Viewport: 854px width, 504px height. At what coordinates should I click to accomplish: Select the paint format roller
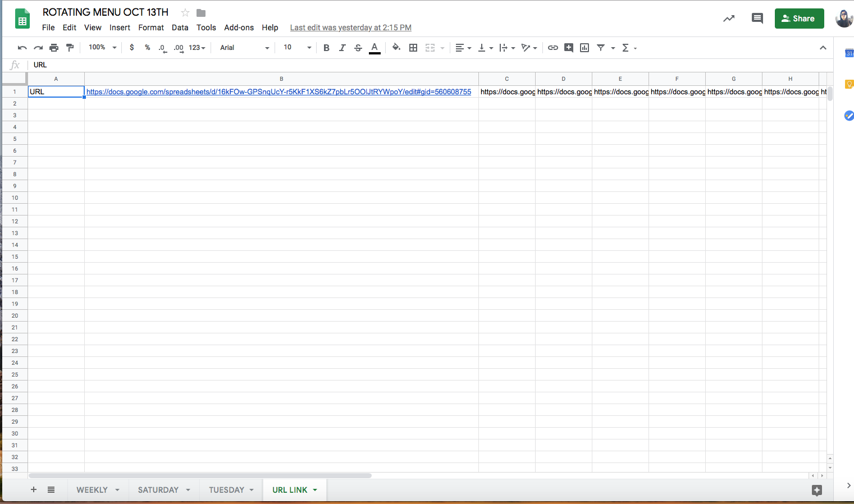pyautogui.click(x=70, y=48)
